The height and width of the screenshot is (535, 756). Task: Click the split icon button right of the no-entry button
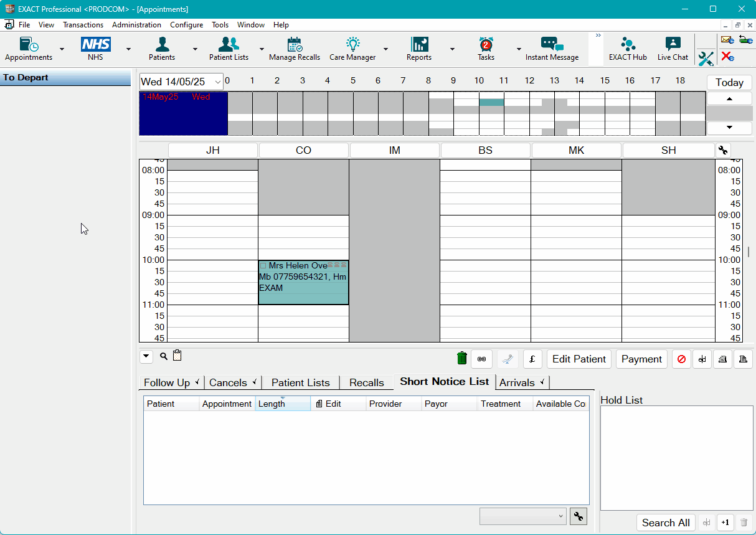pos(702,359)
